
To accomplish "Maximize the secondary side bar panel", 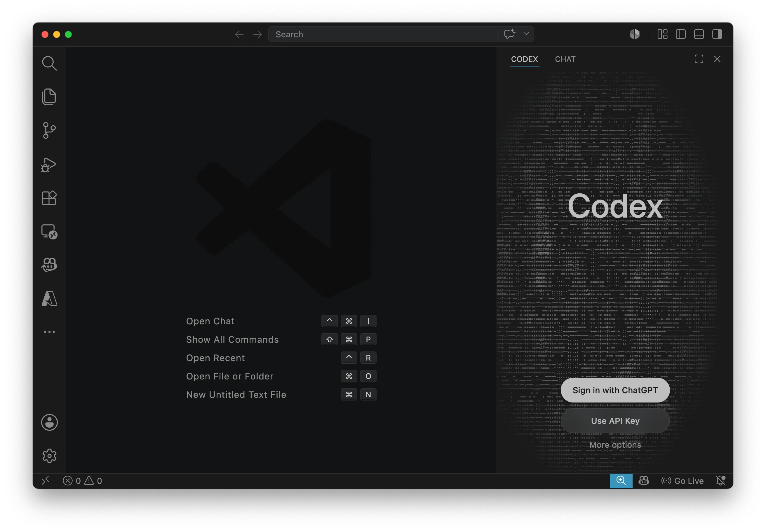I will (x=699, y=59).
